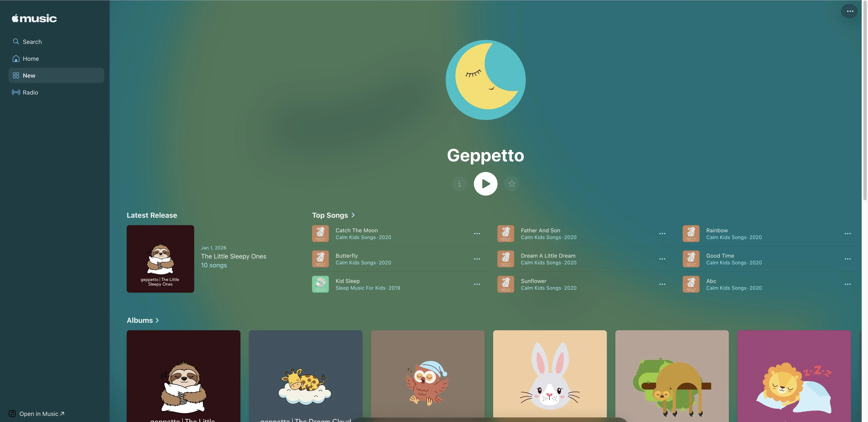
Task: Favorite Geppetto with the star button
Action: point(511,184)
